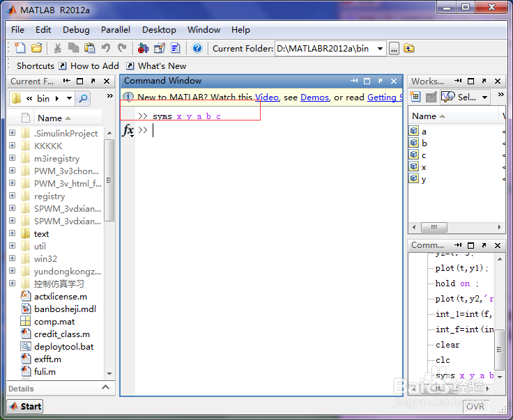Click the fx function browser icon
513x420 pixels.
pyautogui.click(x=128, y=130)
